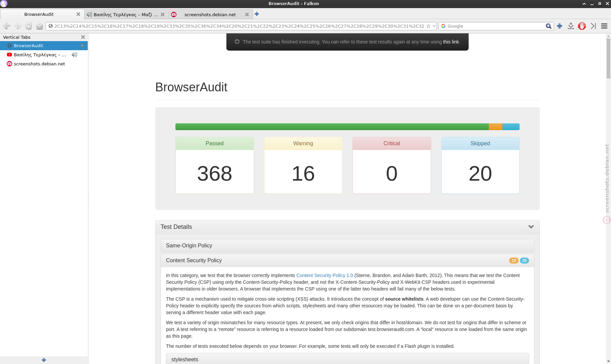Open a new tab with plus button
Viewport: 611px width, 364px height.
(x=257, y=14)
